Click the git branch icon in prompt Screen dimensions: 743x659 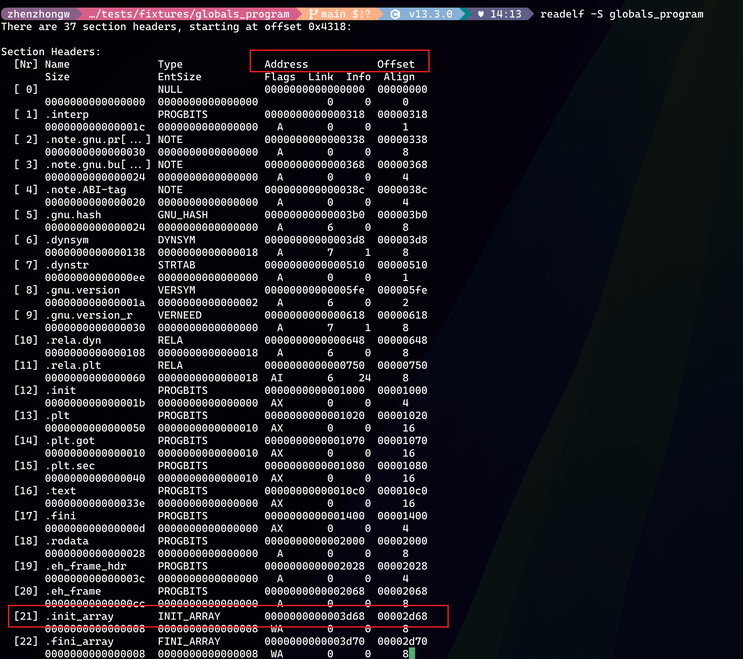coord(311,14)
